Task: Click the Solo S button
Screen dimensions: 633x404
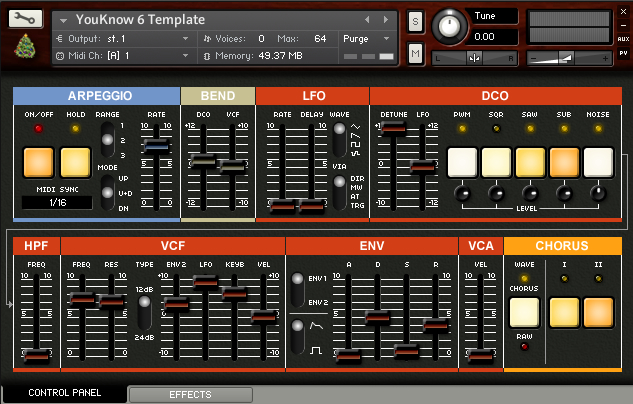Action: tap(415, 22)
